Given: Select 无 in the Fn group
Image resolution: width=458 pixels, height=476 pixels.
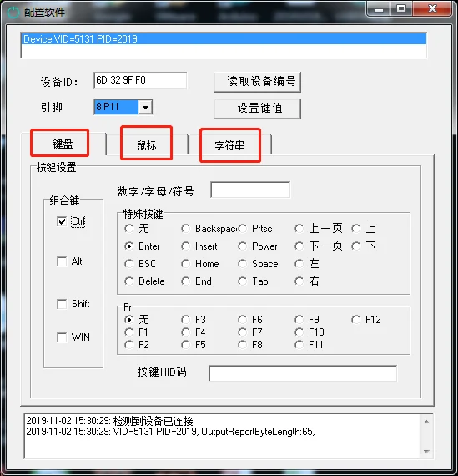Looking at the screenshot, I should [129, 320].
